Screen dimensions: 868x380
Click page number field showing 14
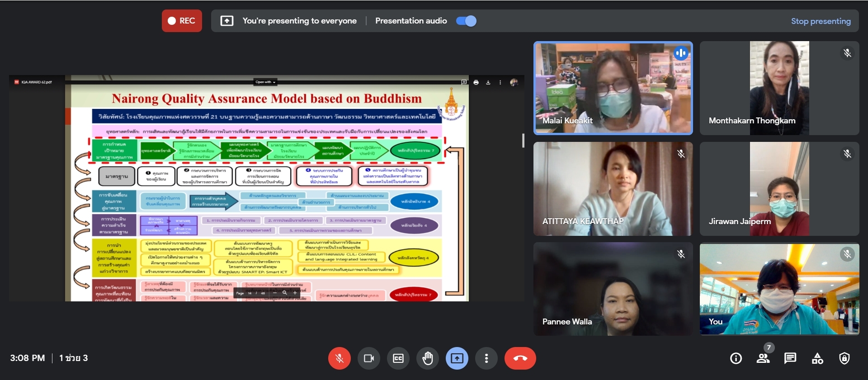coord(250,293)
